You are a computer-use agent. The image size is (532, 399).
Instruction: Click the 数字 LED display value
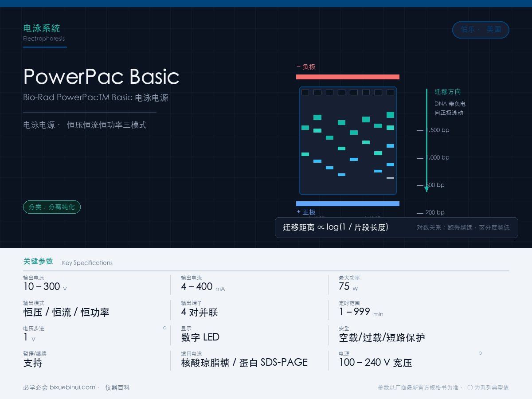pyautogui.click(x=200, y=337)
